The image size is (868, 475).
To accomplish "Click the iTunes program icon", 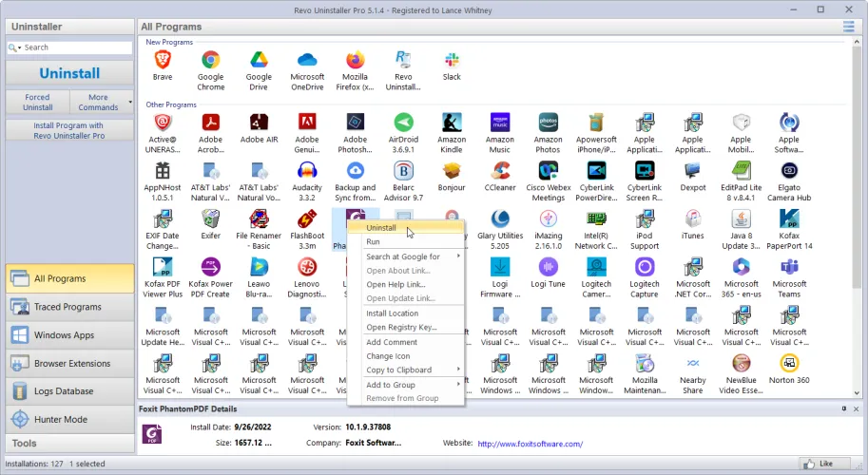I will click(692, 219).
